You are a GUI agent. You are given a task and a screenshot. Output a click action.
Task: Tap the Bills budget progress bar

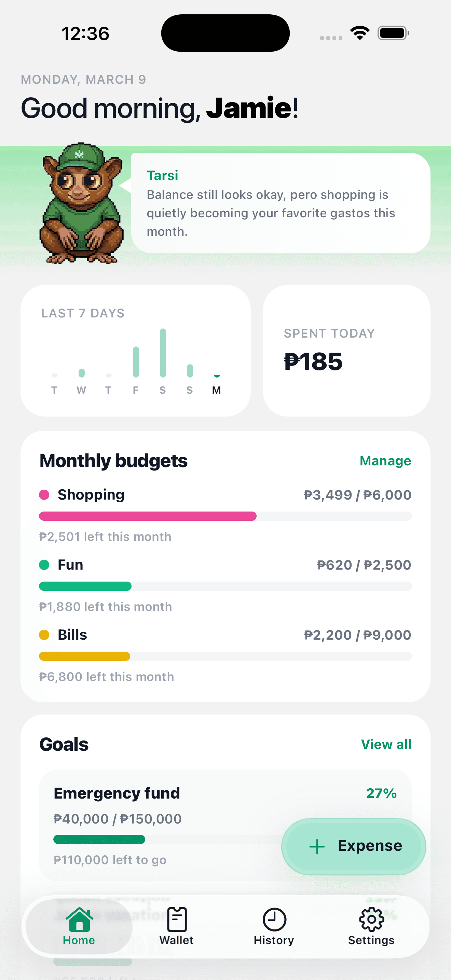[225, 656]
